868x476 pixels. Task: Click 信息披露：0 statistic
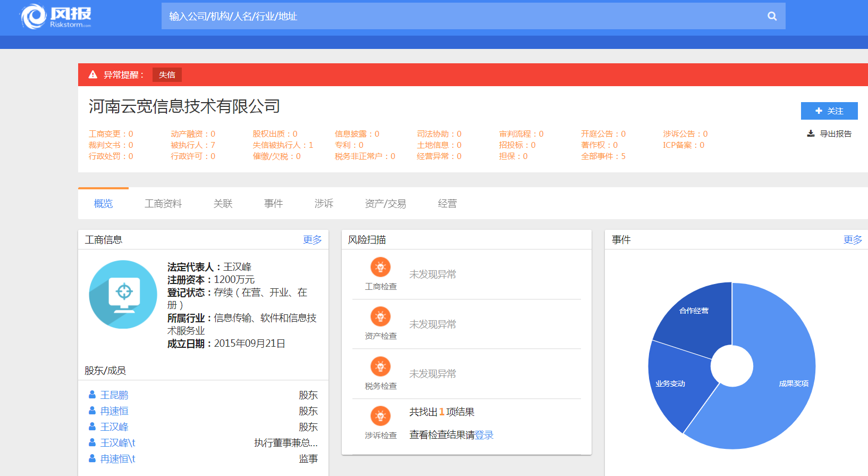[x=357, y=134]
